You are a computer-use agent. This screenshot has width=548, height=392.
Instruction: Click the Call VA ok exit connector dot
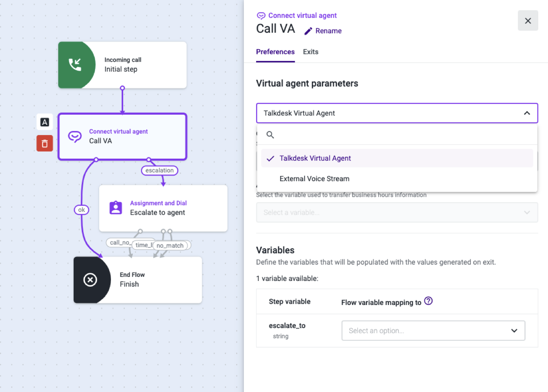coord(96,160)
